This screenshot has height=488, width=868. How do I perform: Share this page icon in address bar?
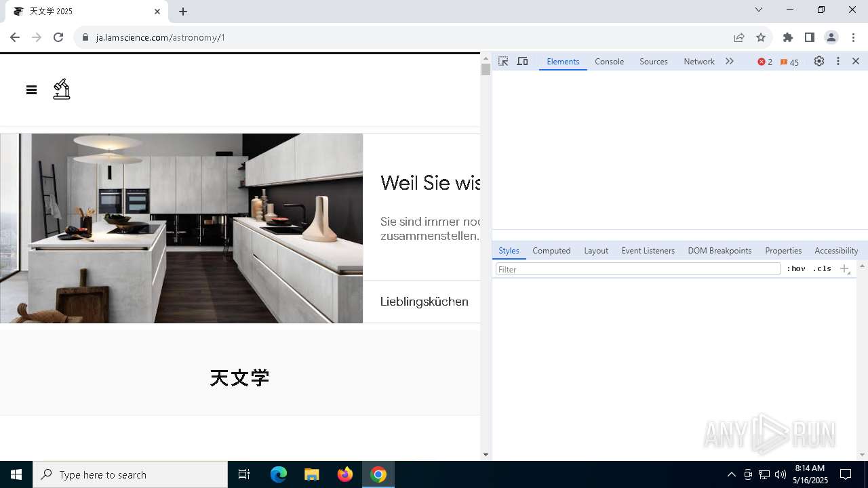(739, 37)
